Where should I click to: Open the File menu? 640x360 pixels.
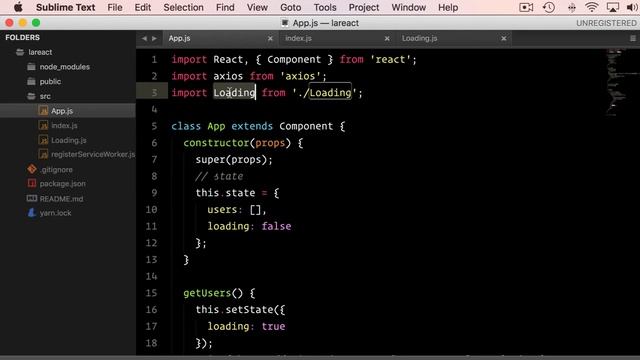(115, 7)
